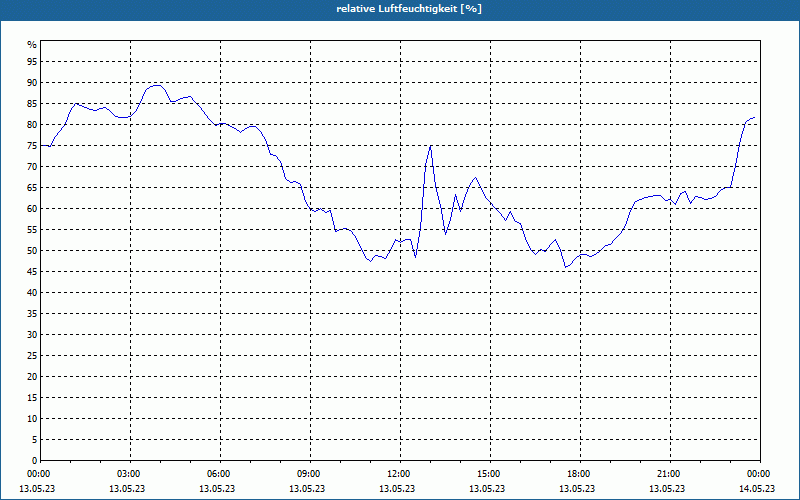The width and height of the screenshot is (800, 500).
Task: Click the date label 14.05.23
Action: point(757,488)
